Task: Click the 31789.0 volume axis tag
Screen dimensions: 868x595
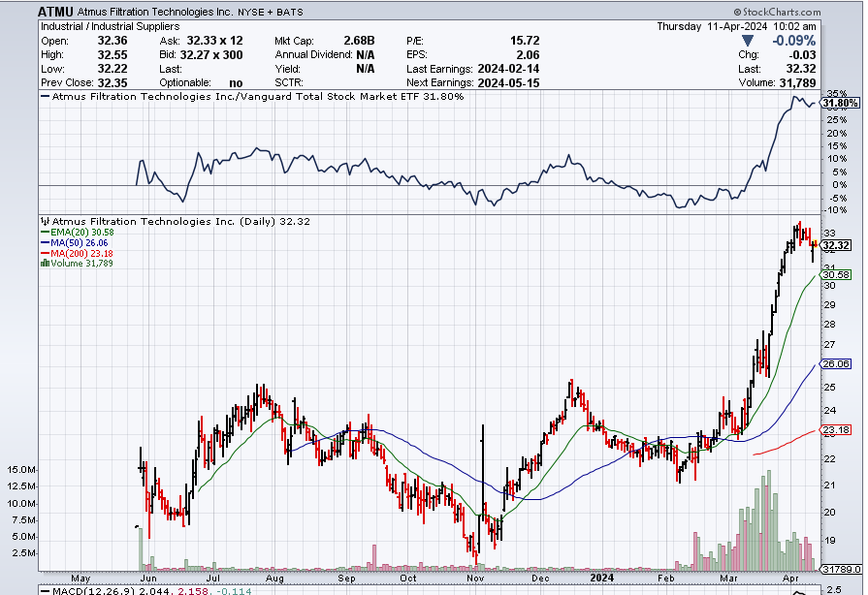Action: [842, 569]
